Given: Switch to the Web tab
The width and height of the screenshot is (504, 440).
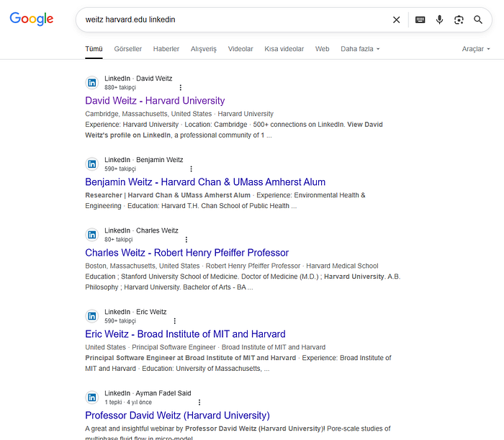Looking at the screenshot, I should tap(322, 49).
